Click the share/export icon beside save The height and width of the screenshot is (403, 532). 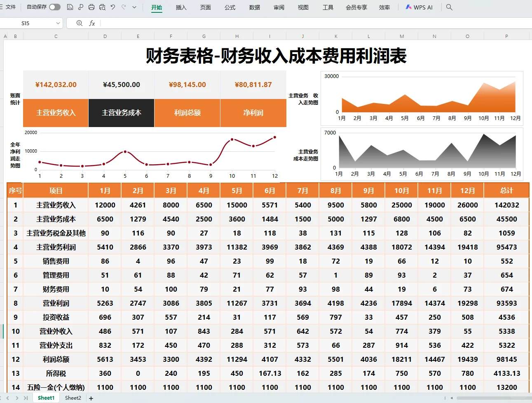tap(81, 7)
